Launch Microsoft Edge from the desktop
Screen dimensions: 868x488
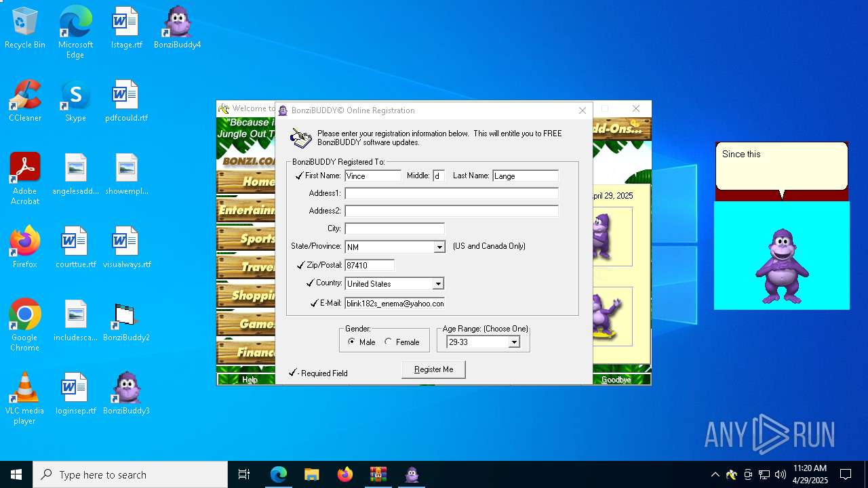[x=75, y=33]
